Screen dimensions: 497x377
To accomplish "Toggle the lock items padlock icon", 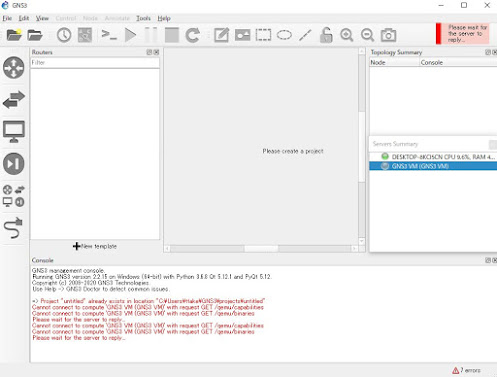I will tap(326, 35).
